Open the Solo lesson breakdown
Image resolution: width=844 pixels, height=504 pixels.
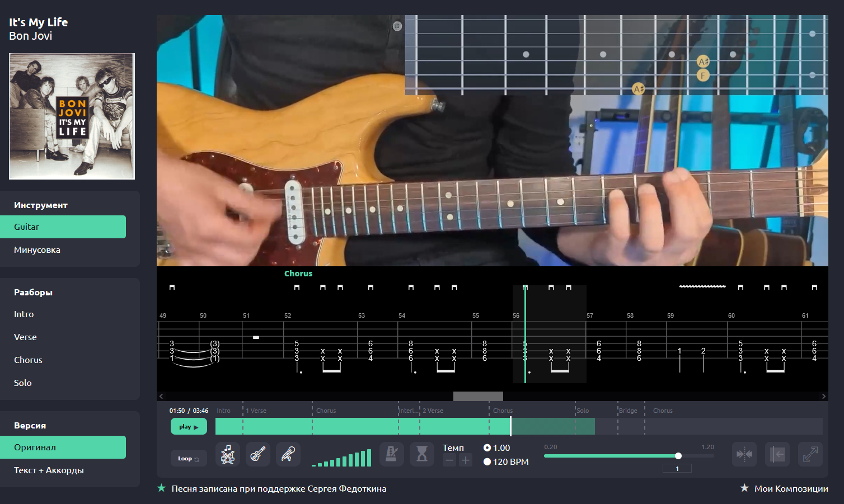point(23,383)
